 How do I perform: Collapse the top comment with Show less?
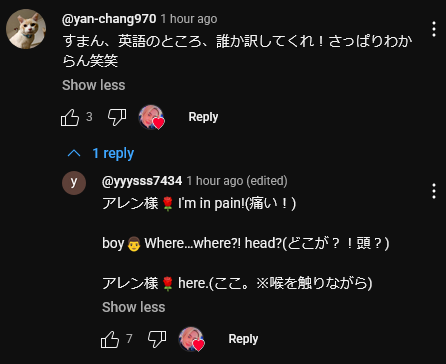pyautogui.click(x=94, y=85)
